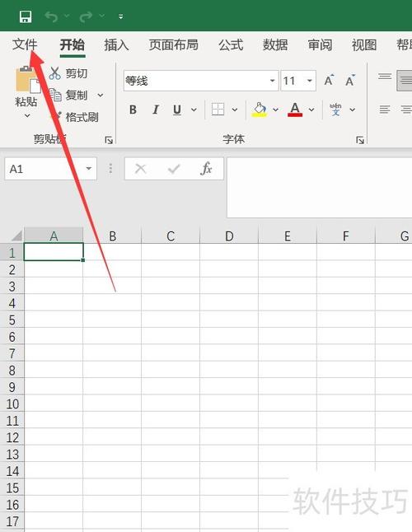
Task: Click the Select All corner triangle
Action: 16,236
